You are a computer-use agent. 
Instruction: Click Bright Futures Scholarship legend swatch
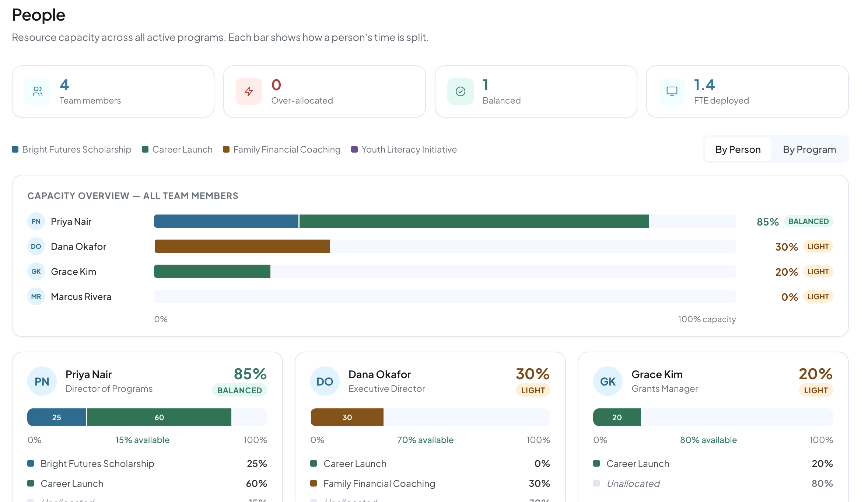(x=15, y=149)
